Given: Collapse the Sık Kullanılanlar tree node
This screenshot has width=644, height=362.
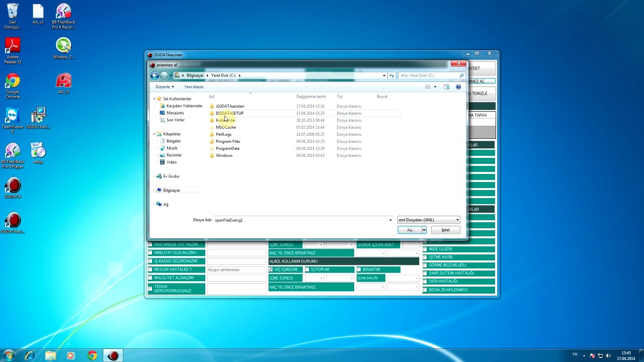Looking at the screenshot, I should [154, 99].
